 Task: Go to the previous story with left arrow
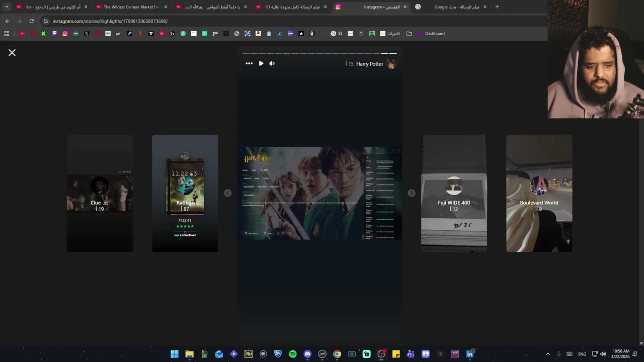pyautogui.click(x=227, y=193)
